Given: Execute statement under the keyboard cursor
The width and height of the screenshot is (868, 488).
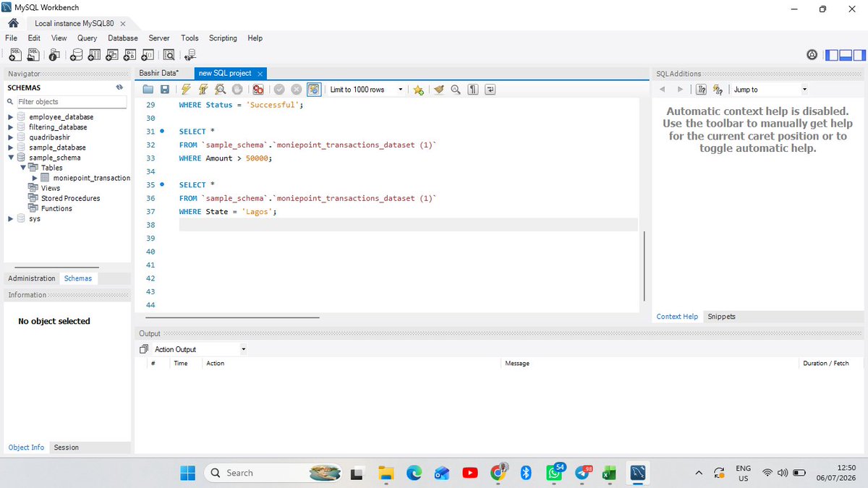Looking at the screenshot, I should 203,90.
